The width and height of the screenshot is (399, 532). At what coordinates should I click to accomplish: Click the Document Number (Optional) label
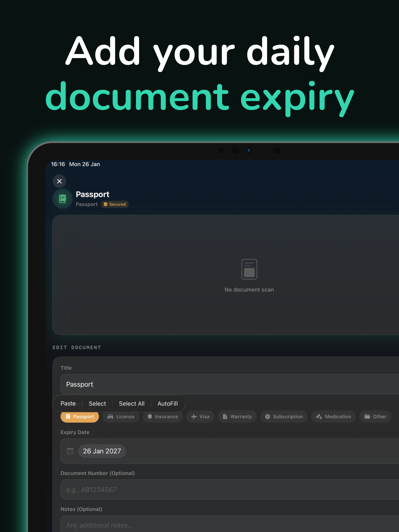(97, 473)
